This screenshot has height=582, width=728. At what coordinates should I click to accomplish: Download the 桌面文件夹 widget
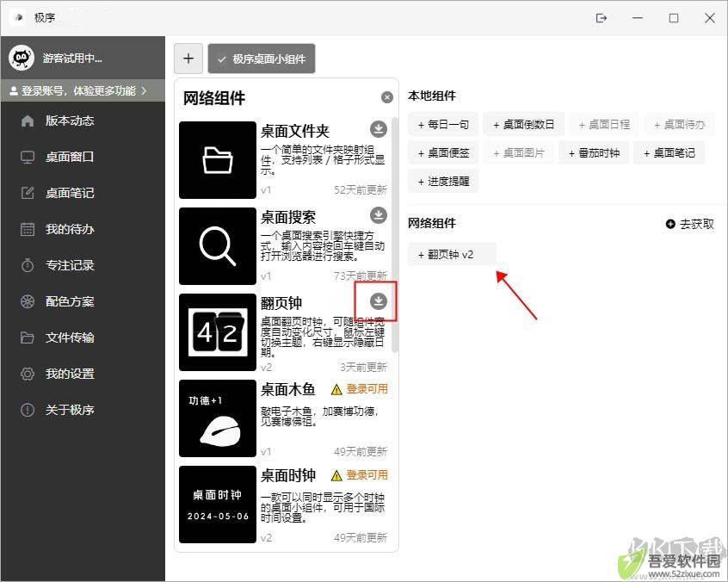tap(379, 129)
